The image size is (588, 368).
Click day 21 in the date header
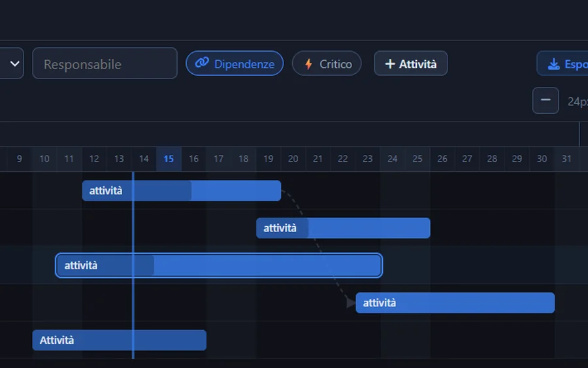click(318, 159)
